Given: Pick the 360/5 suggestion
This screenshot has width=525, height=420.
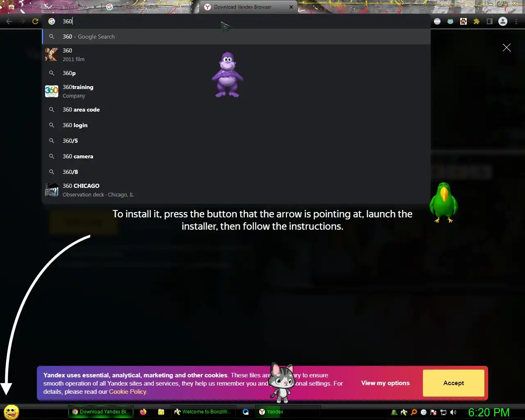Looking at the screenshot, I should 236,141.
